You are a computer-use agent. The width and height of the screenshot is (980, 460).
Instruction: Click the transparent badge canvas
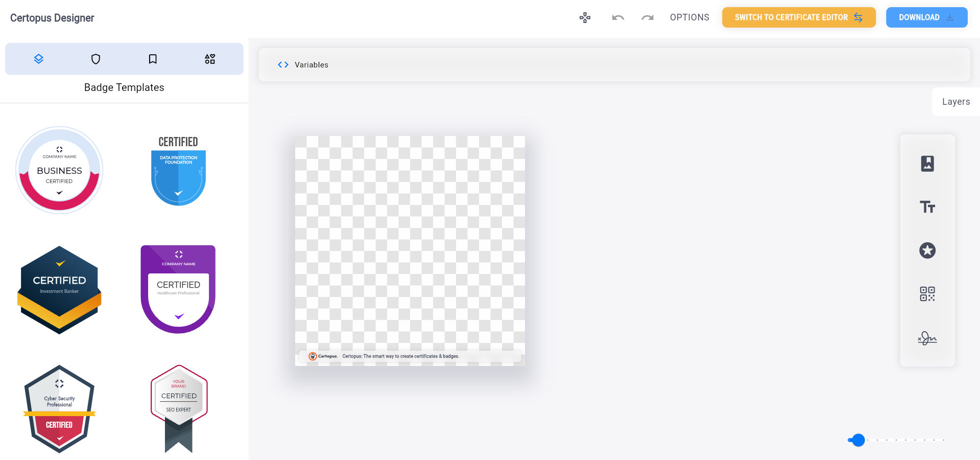(410, 251)
